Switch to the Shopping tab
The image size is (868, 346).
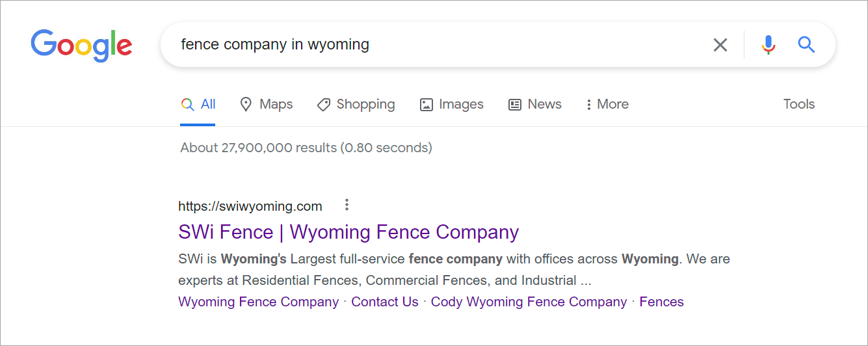pos(356,104)
